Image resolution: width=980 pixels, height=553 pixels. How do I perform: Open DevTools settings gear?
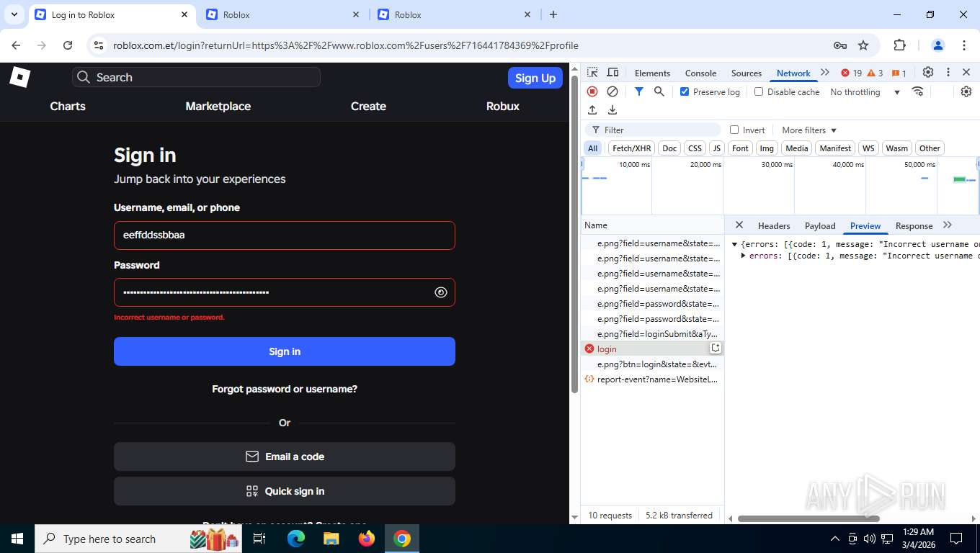point(928,73)
